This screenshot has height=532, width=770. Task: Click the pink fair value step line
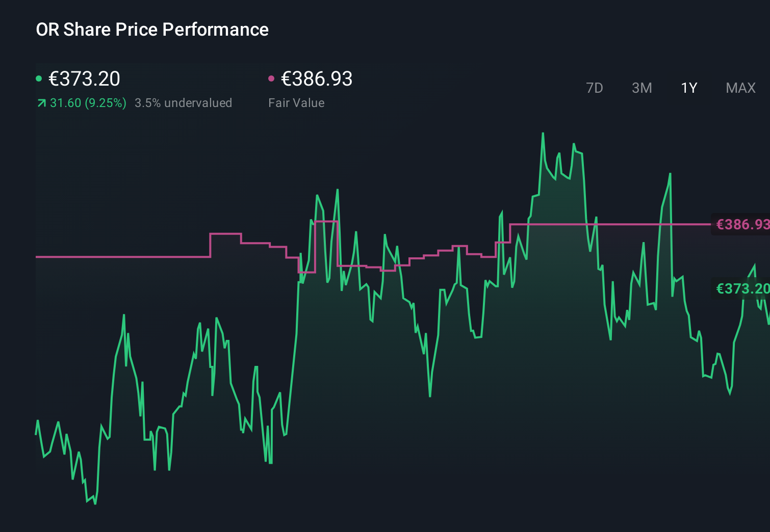(x=127, y=257)
